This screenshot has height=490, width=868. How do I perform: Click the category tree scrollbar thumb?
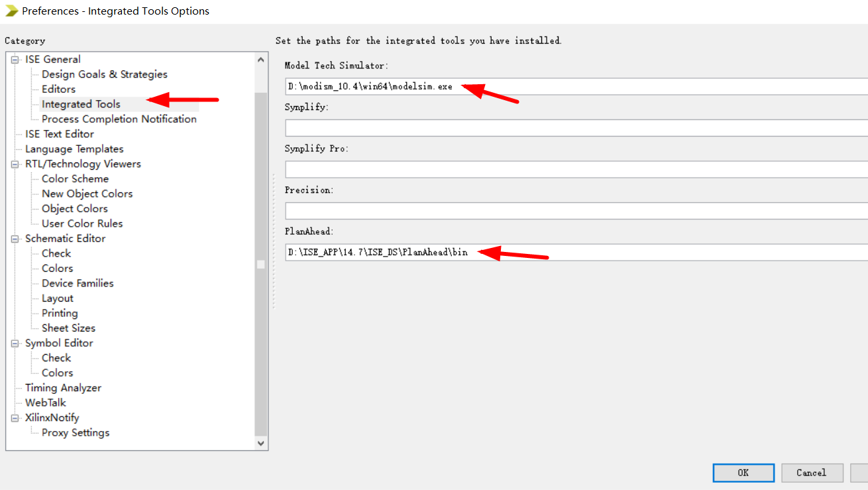[261, 265]
